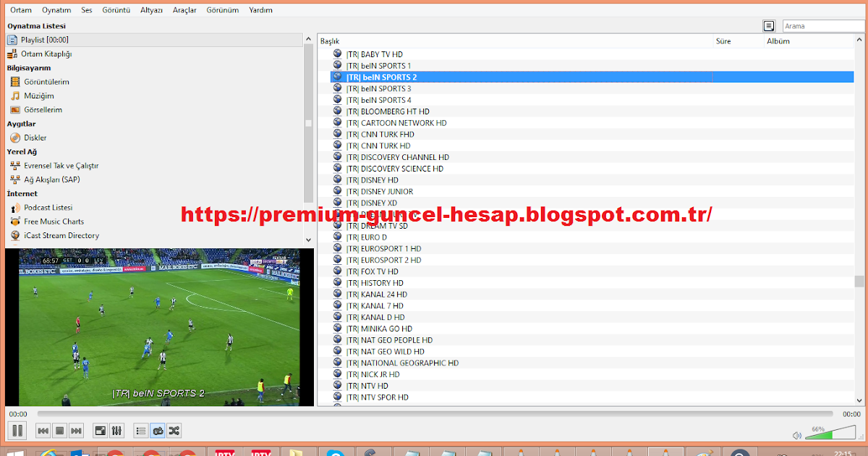
Task: Open the Araçlar menu
Action: coord(185,10)
